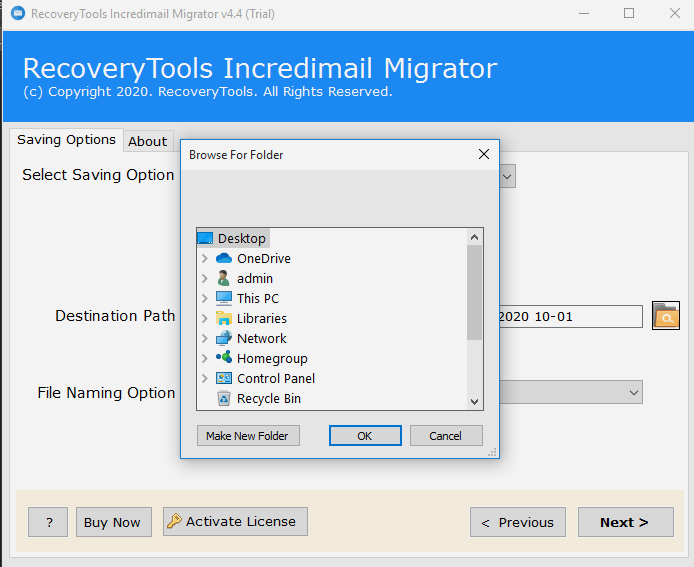694x567 pixels.
Task: Expand the This PC tree node
Action: [x=205, y=298]
